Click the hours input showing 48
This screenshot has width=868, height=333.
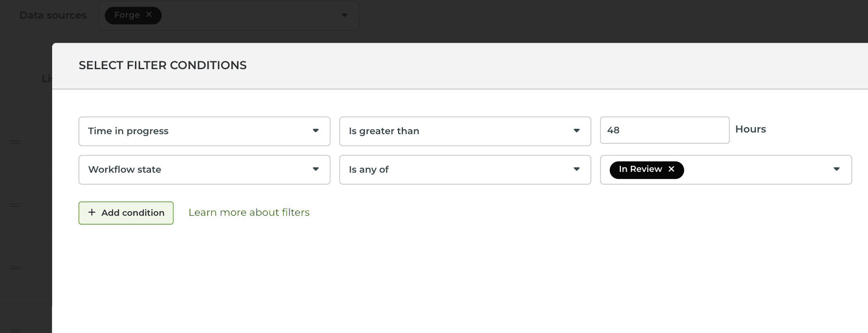664,130
